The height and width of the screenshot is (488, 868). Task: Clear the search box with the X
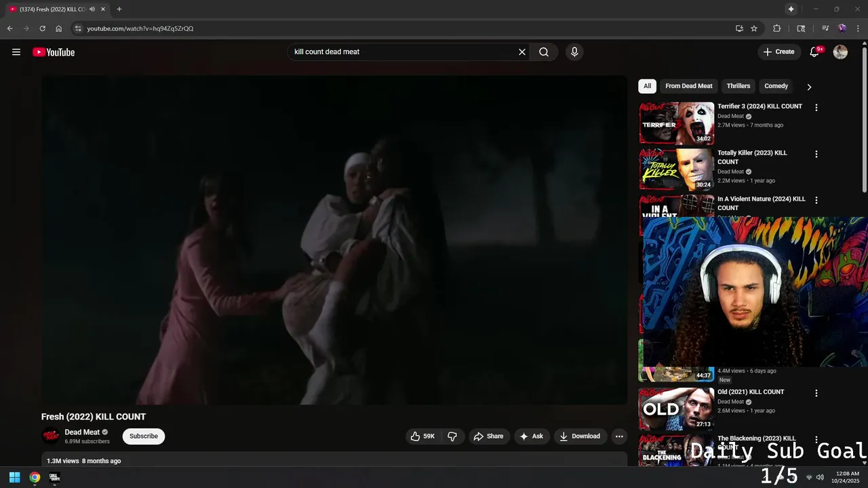click(522, 52)
